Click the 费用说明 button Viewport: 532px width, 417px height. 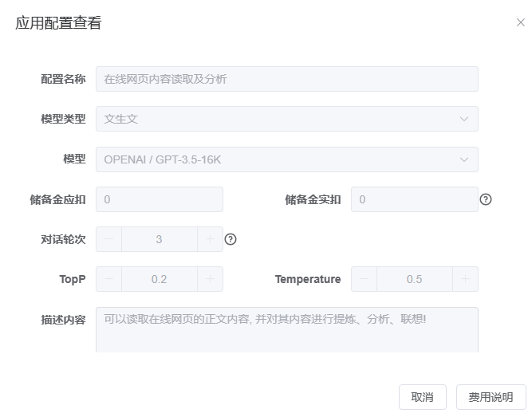coord(491,397)
